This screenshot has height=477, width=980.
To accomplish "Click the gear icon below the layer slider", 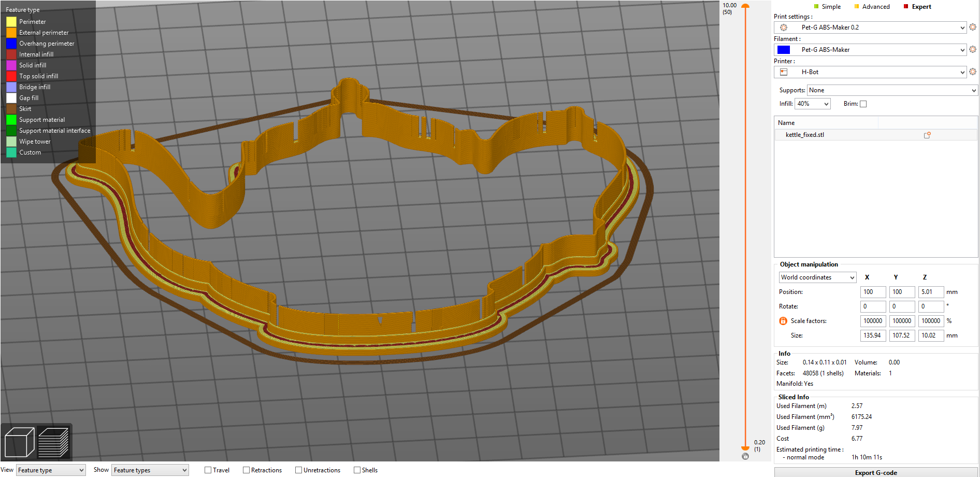I will 745,456.
